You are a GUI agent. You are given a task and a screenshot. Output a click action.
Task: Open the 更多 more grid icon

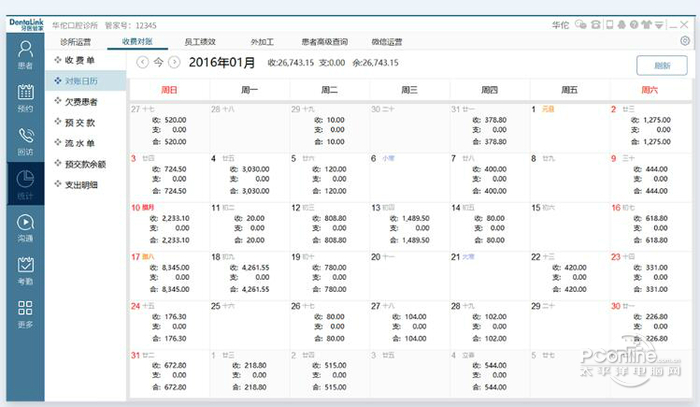[25, 314]
